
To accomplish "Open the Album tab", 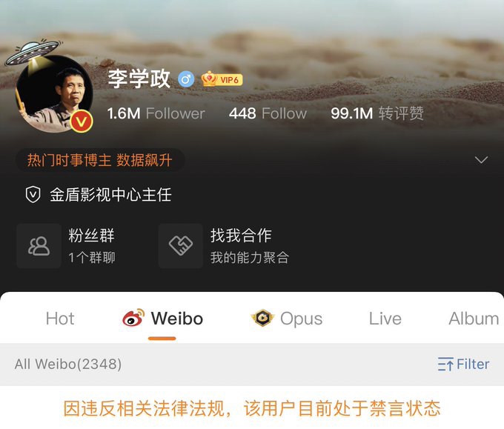I will (x=474, y=319).
